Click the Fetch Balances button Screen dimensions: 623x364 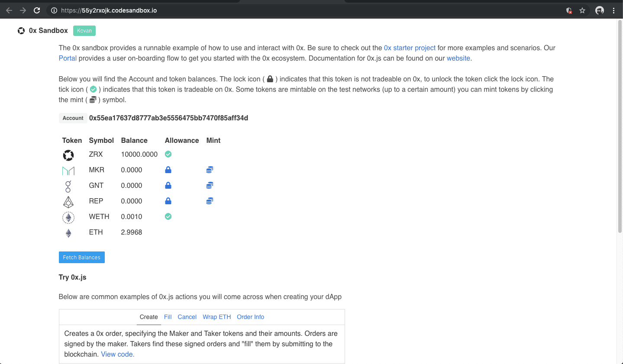[x=82, y=257]
